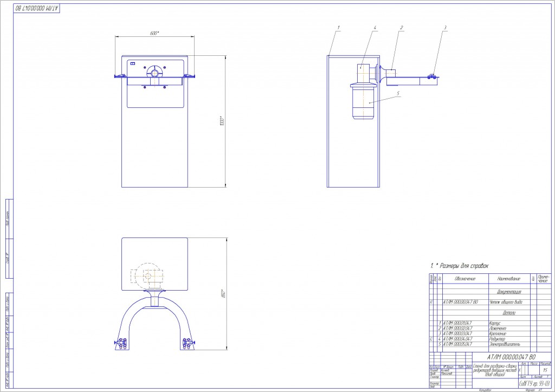This screenshot has width=555, height=392.
Task: Click the large title block code 'АТЛМ 000.00.047 ВО'
Action: tap(511, 357)
